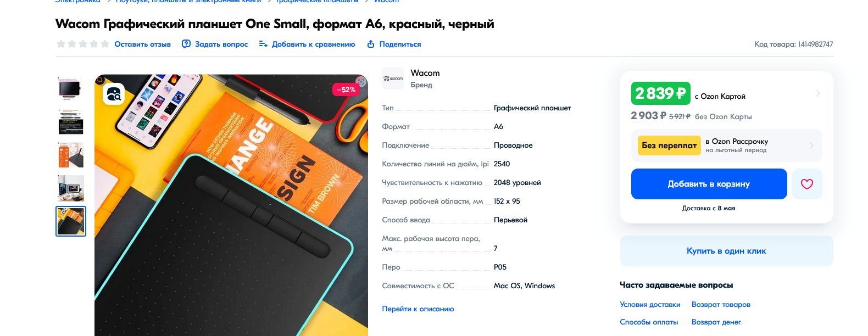Click Купить в один клик button
The image size is (868, 336).
tap(726, 251)
